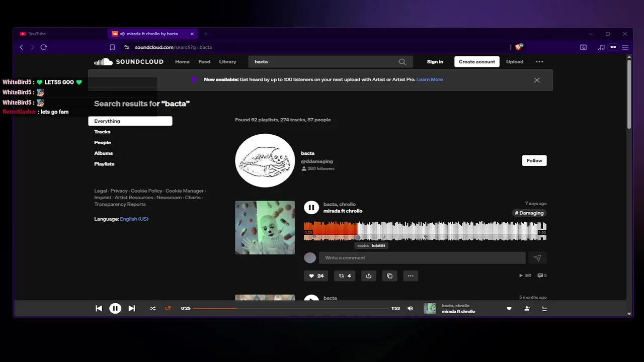Go back in the browser

click(21, 47)
